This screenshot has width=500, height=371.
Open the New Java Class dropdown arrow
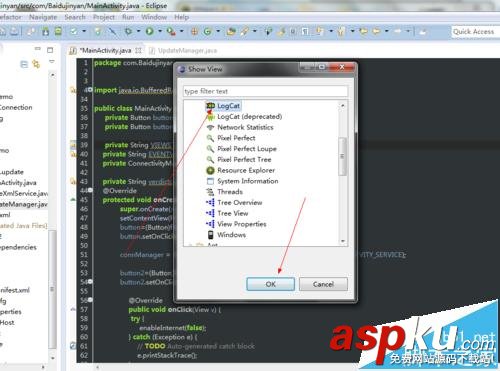point(218,31)
